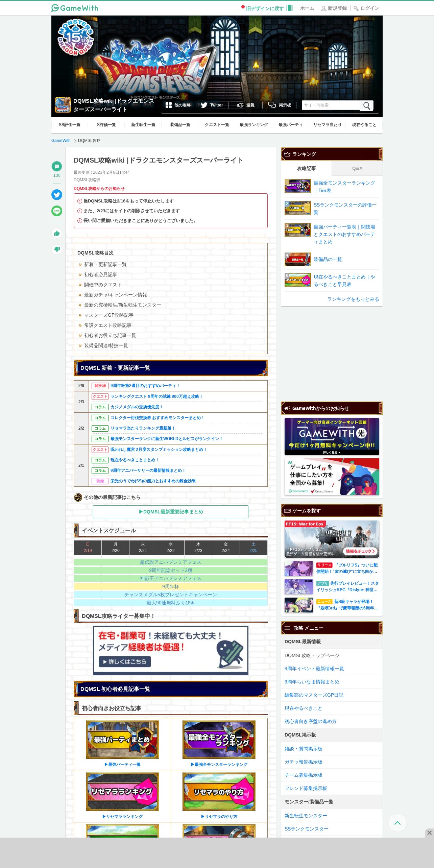The image size is (434, 868).
Task: Close the bottom ad with X
Action: click(x=429, y=833)
